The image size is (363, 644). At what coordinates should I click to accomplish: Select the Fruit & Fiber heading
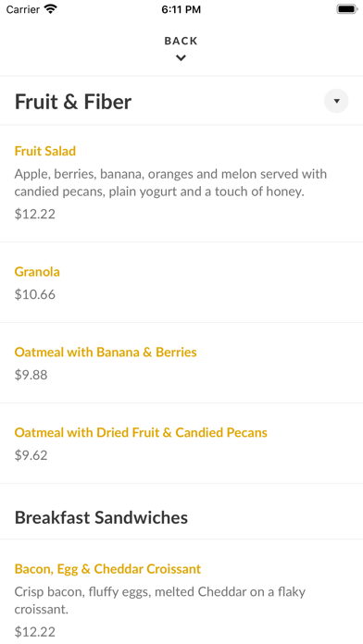73,102
